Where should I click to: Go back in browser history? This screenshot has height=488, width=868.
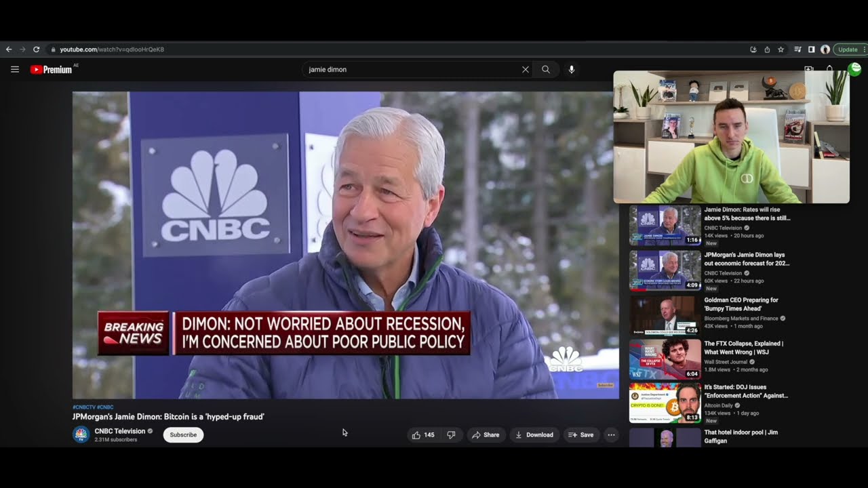pyautogui.click(x=9, y=49)
